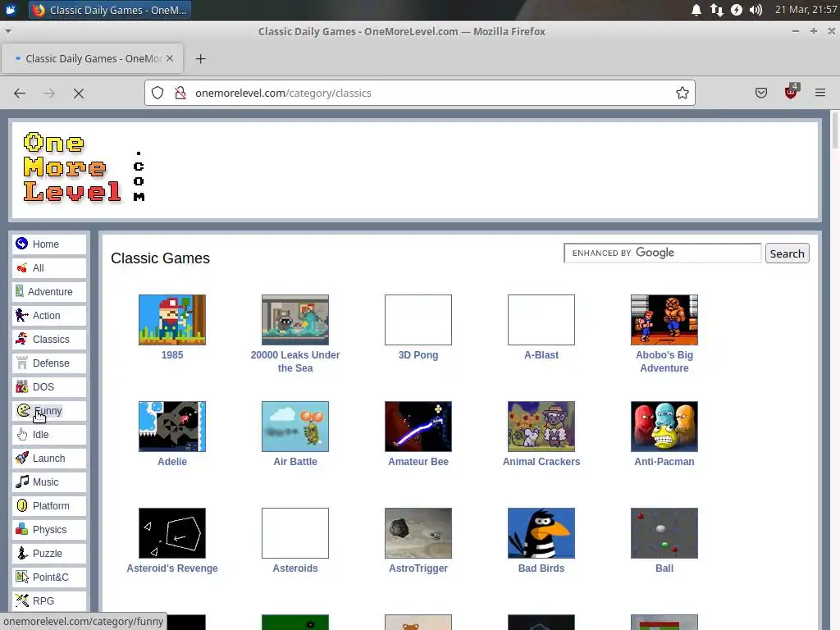
Task: Open 20000 Leaks Under the Sea link
Action: pyautogui.click(x=295, y=361)
